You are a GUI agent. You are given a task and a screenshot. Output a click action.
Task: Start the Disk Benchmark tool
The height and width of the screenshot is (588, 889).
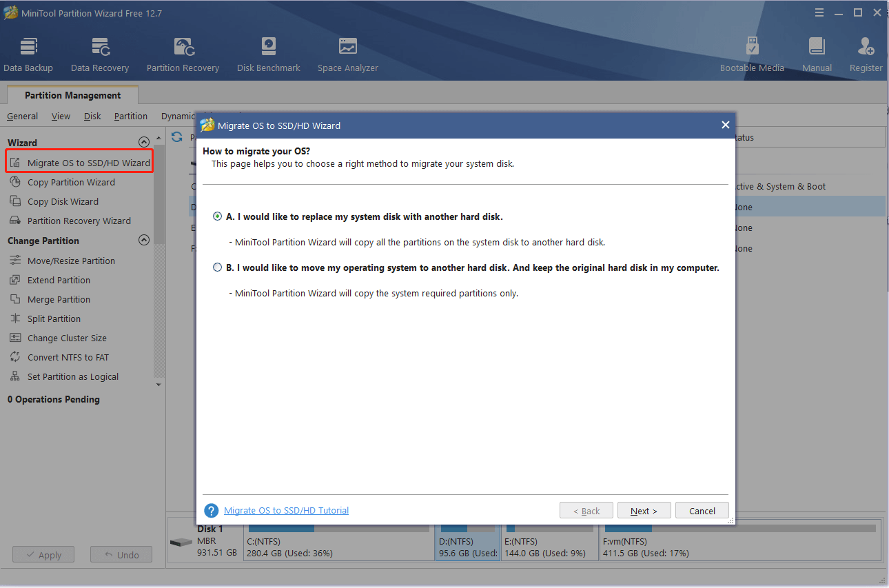[269, 54]
